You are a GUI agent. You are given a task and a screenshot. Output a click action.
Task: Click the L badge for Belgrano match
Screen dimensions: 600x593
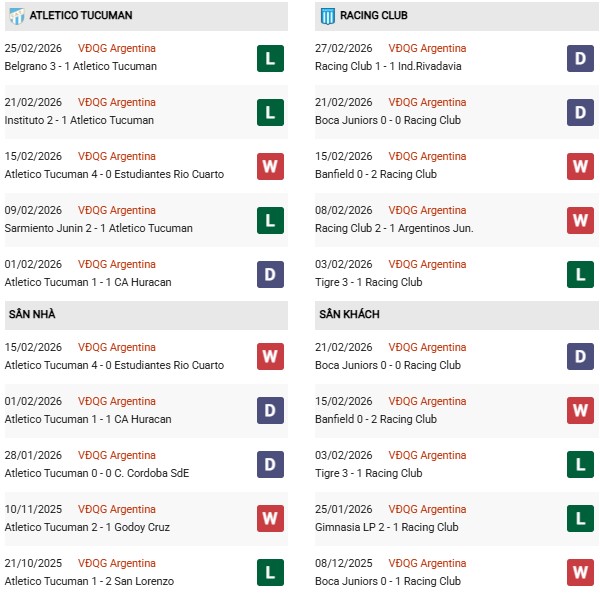(270, 58)
